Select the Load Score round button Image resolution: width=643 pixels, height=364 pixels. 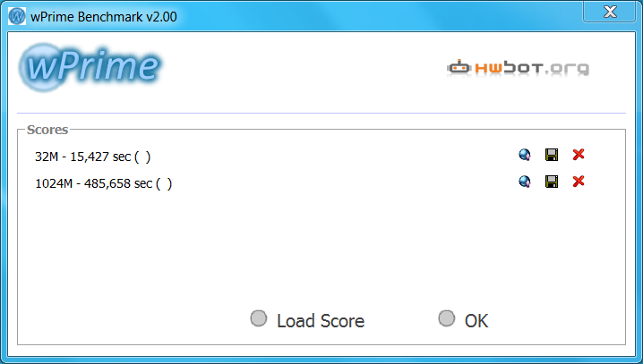[258, 318]
